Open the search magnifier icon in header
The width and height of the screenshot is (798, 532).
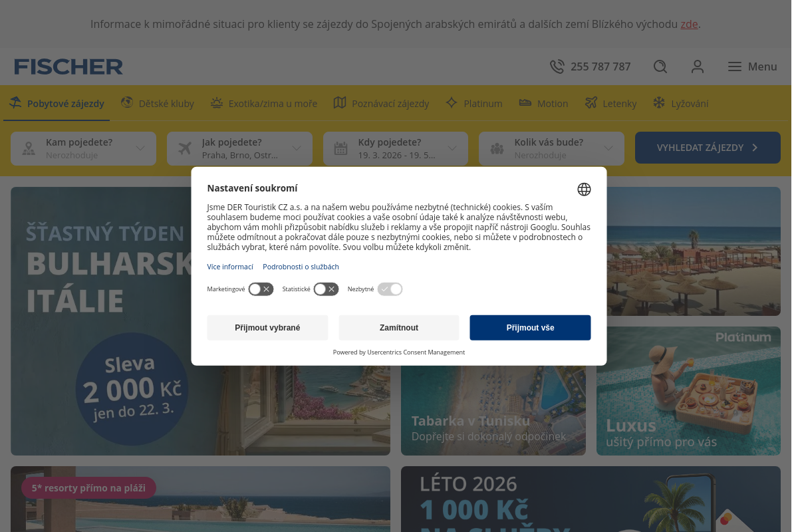(x=660, y=66)
